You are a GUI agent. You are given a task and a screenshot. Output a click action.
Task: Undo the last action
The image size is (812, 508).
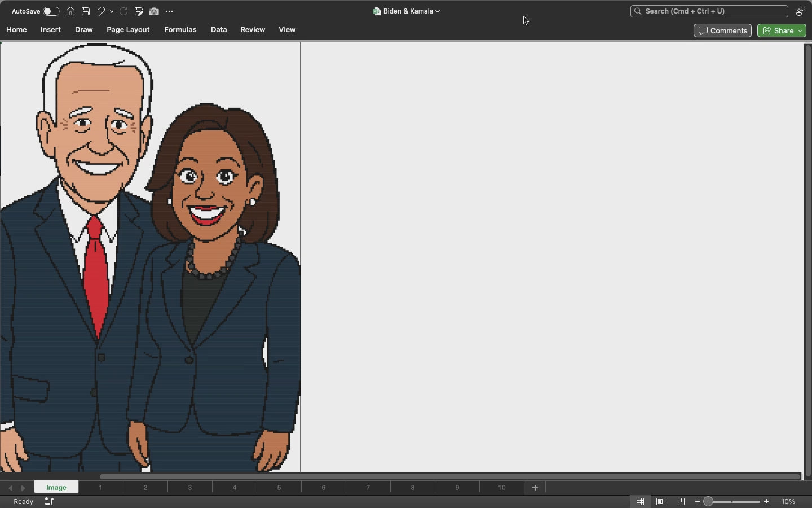pos(101,11)
